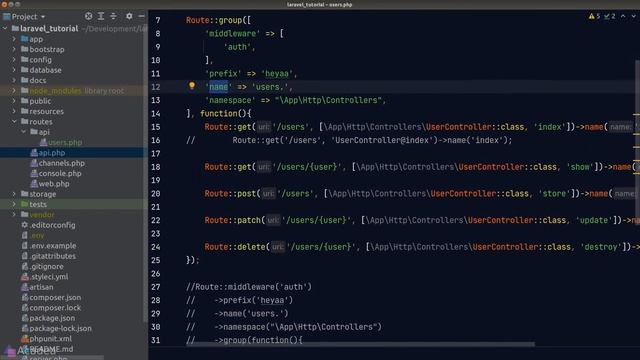Image resolution: width=640 pixels, height=360 pixels.
Task: Click 'function(){' on line 14
Action: click(x=226, y=114)
